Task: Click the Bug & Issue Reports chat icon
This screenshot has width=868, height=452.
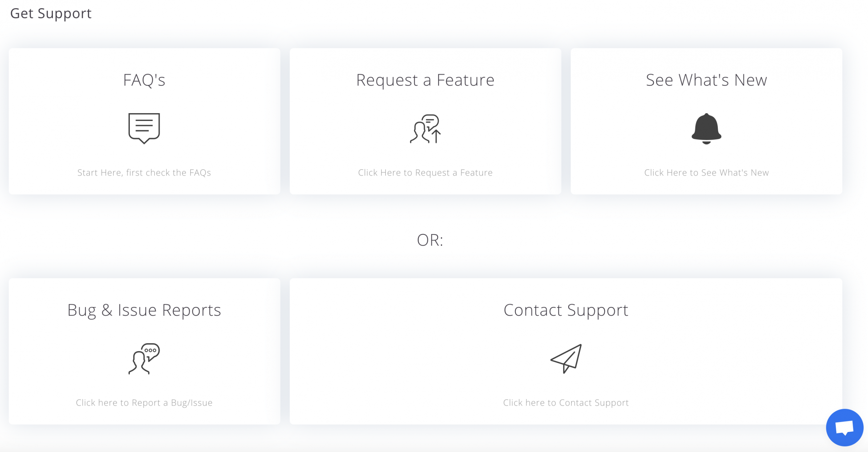Action: point(144,358)
